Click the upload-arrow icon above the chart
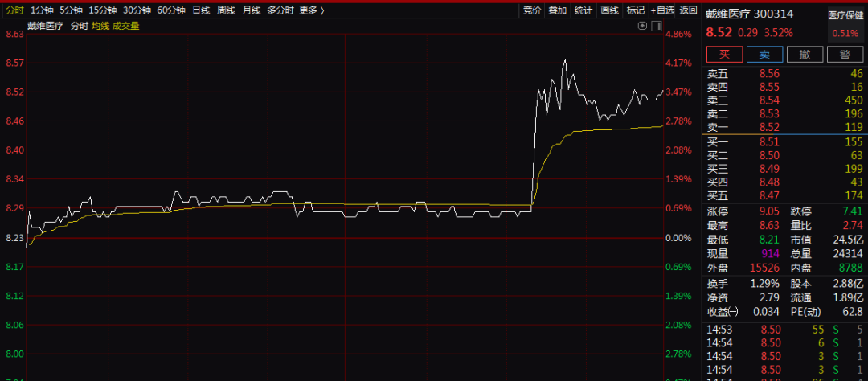Viewport: 868px width, 381px height. [642, 26]
